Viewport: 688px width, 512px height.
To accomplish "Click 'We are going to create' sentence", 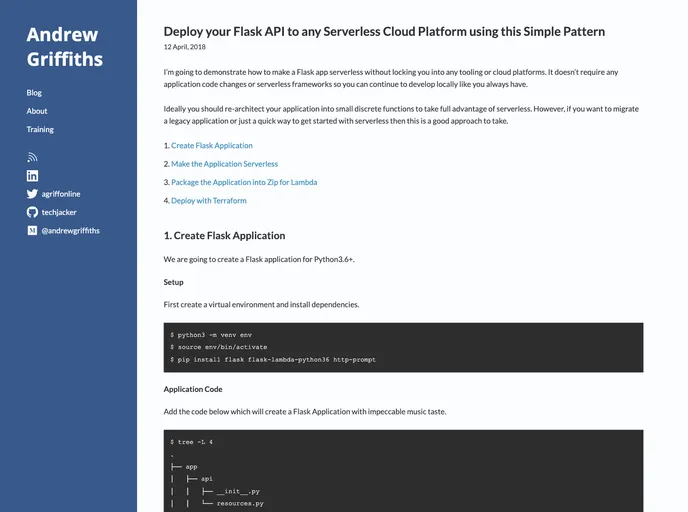I will tap(259, 259).
